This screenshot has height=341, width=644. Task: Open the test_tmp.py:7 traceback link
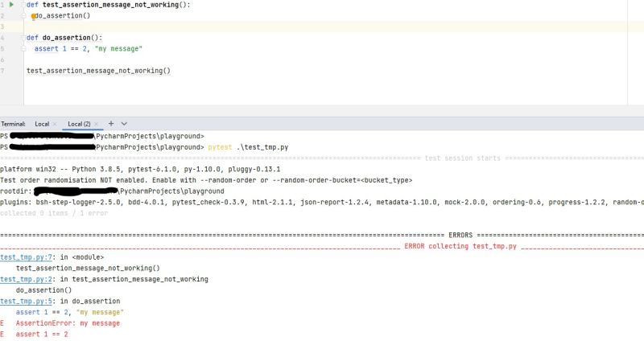(x=27, y=257)
